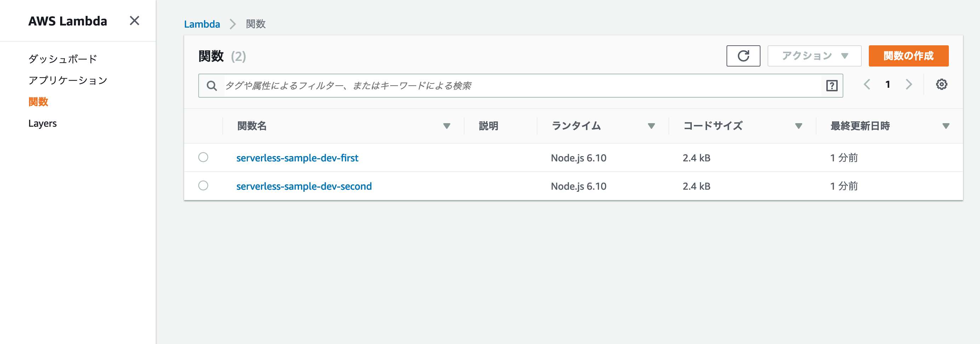Viewport: 980px width, 344px height.
Task: Select serverless-sample-dev-second radio button
Action: point(203,185)
